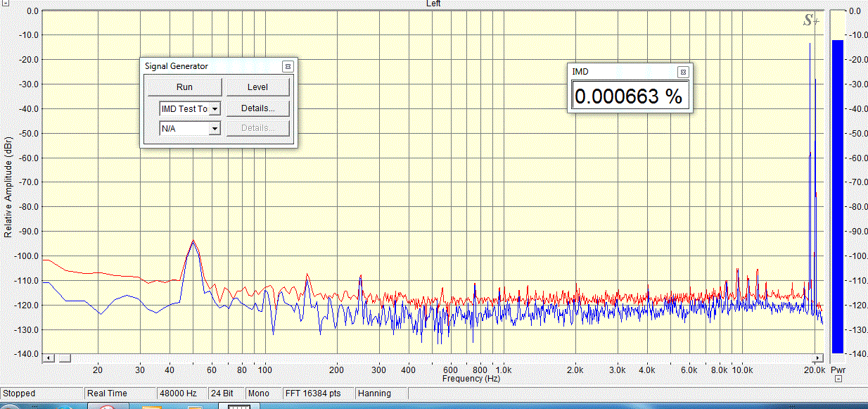The height and width of the screenshot is (409, 868).
Task: Click Run in the Signal Generator
Action: coord(184,87)
